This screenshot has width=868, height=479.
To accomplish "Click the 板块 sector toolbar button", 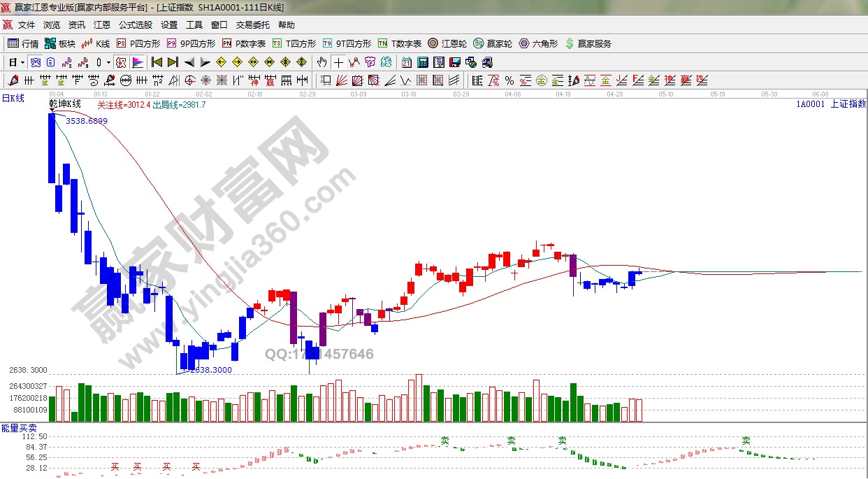I will (x=60, y=43).
